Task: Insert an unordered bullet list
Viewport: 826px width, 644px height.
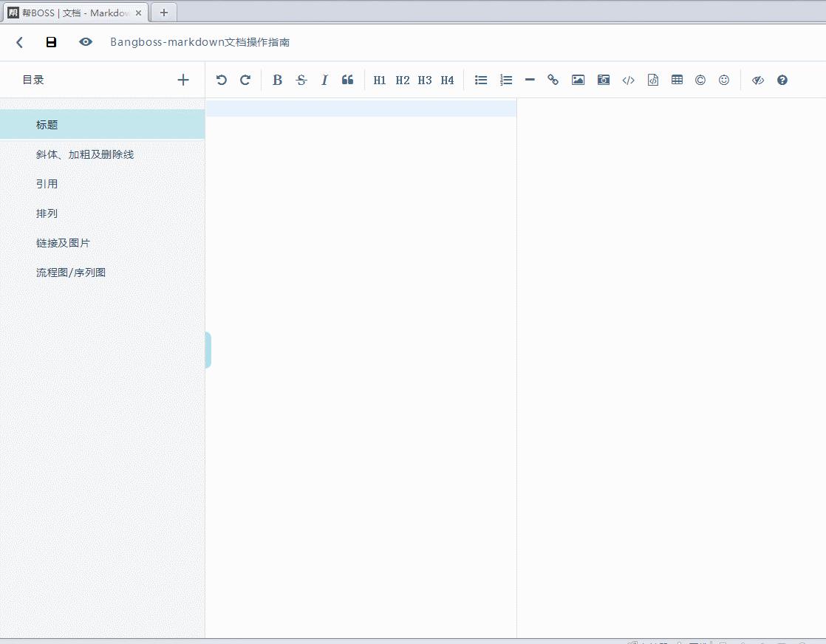Action: pyautogui.click(x=481, y=80)
